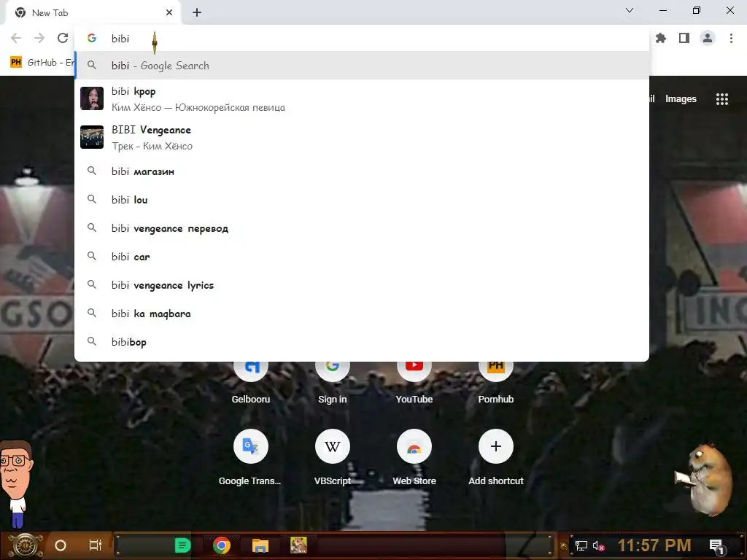Open the Google apps grid

point(721,99)
